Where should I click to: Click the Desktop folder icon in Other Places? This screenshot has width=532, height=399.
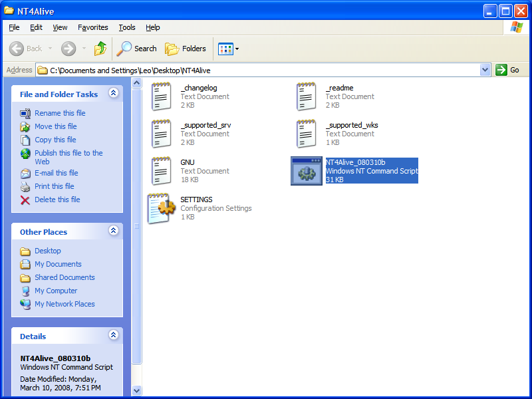[x=25, y=251]
